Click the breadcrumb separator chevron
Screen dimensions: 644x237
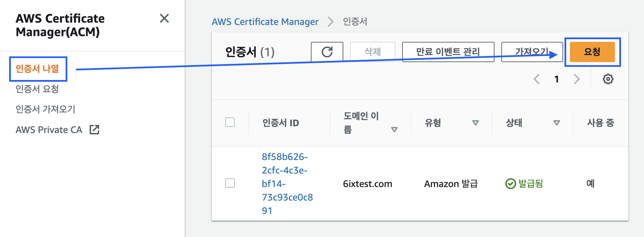330,22
